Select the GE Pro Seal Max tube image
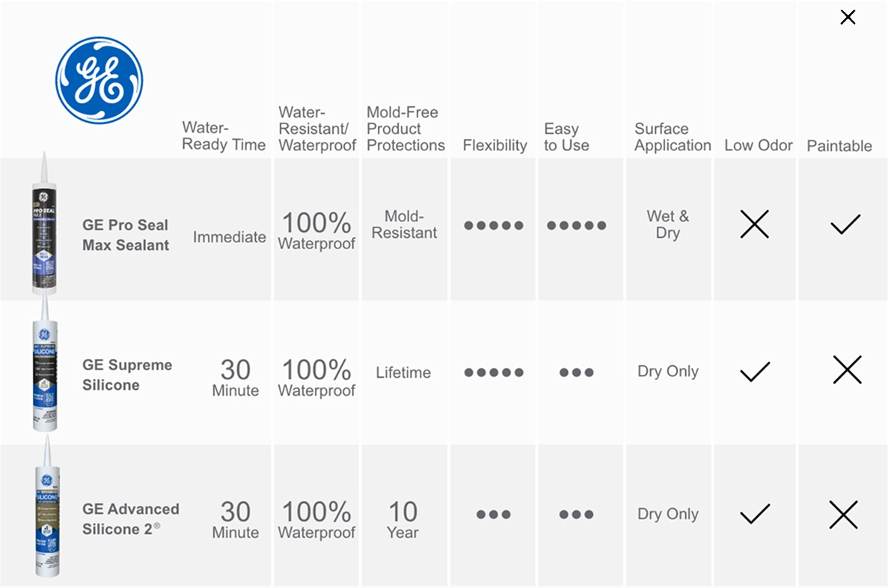The width and height of the screenshot is (888, 588). (x=44, y=223)
